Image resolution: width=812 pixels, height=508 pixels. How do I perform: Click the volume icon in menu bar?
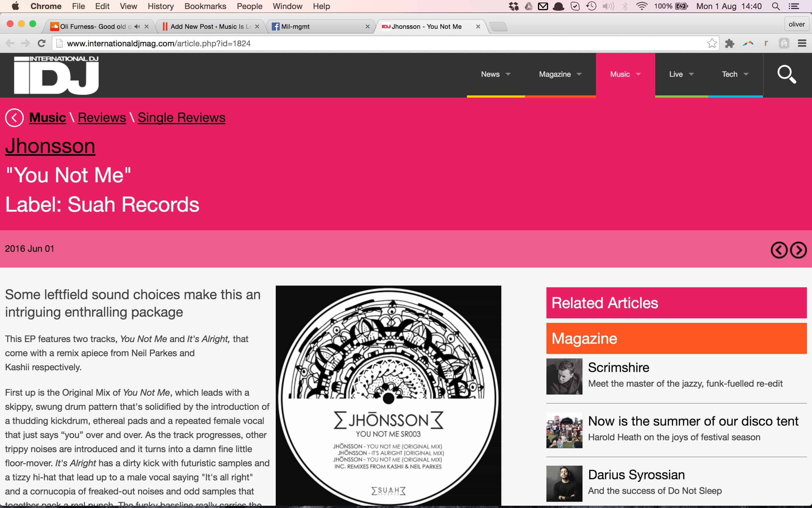(608, 6)
